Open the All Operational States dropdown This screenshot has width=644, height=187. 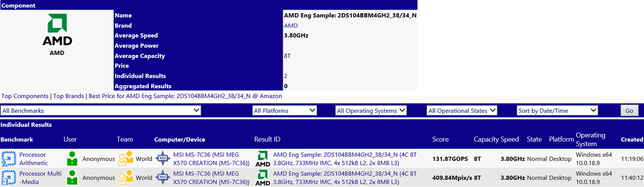462,110
